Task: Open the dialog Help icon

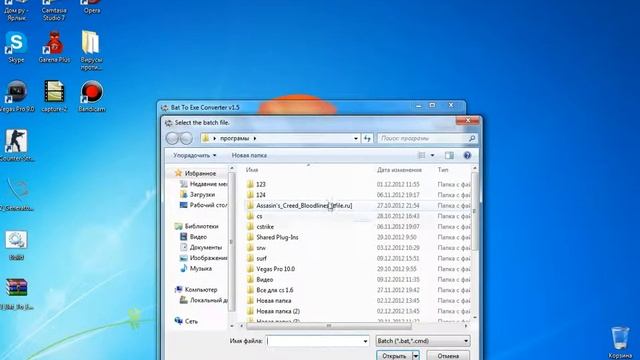Action: (467, 155)
